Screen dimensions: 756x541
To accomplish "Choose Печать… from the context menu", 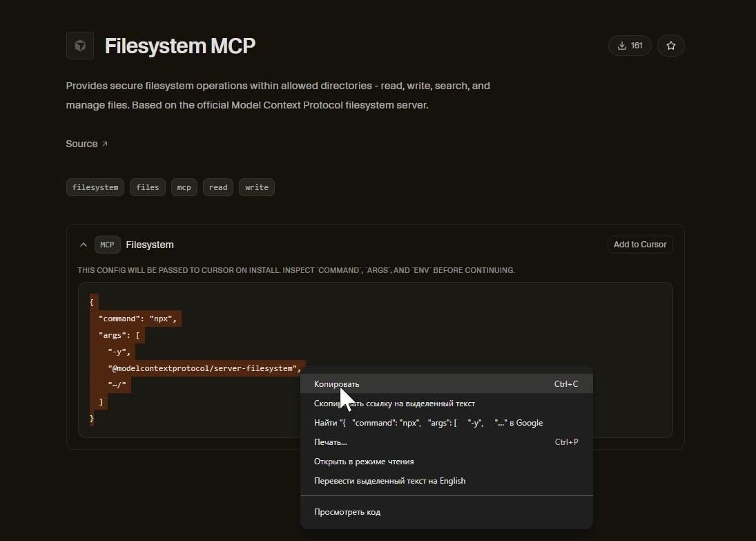I will pos(447,442).
